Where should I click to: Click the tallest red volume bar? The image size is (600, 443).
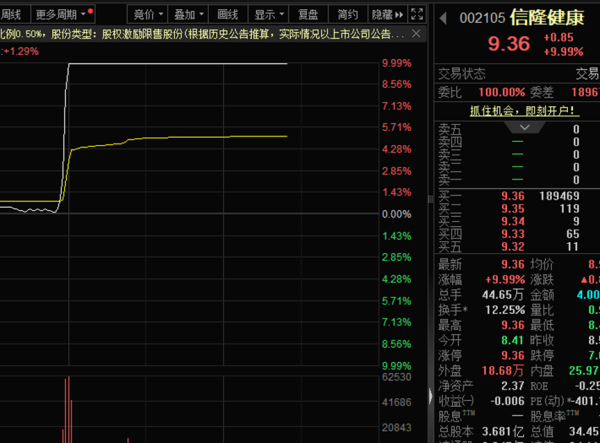click(69, 409)
